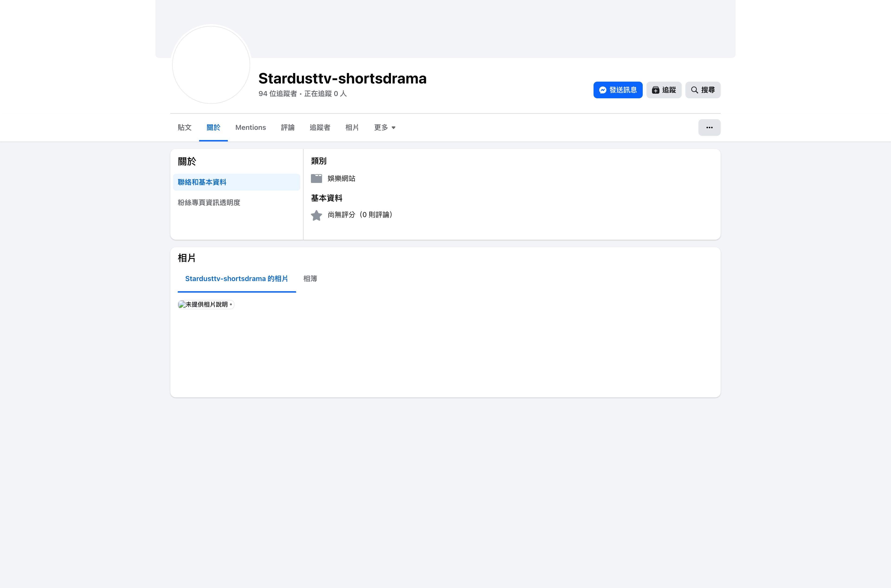Click the magnifier search icon
Viewport: 891px width, 588px height.
(694, 90)
